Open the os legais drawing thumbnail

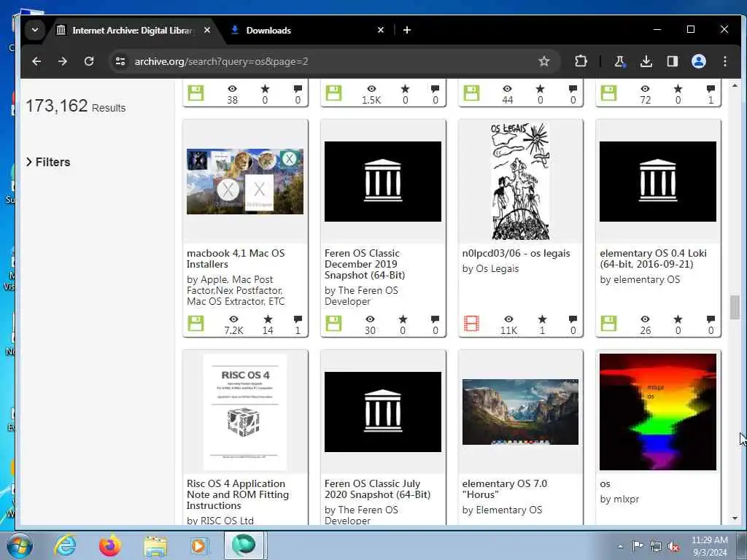click(520, 181)
